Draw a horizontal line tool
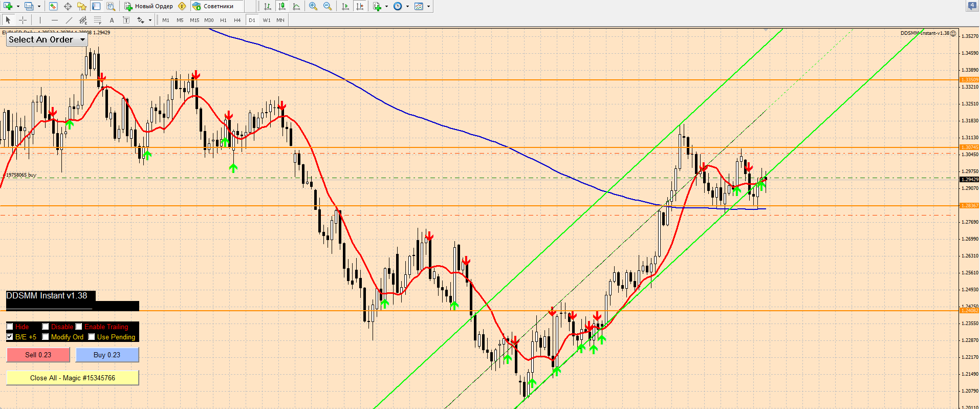This screenshot has width=980, height=409. (55, 20)
